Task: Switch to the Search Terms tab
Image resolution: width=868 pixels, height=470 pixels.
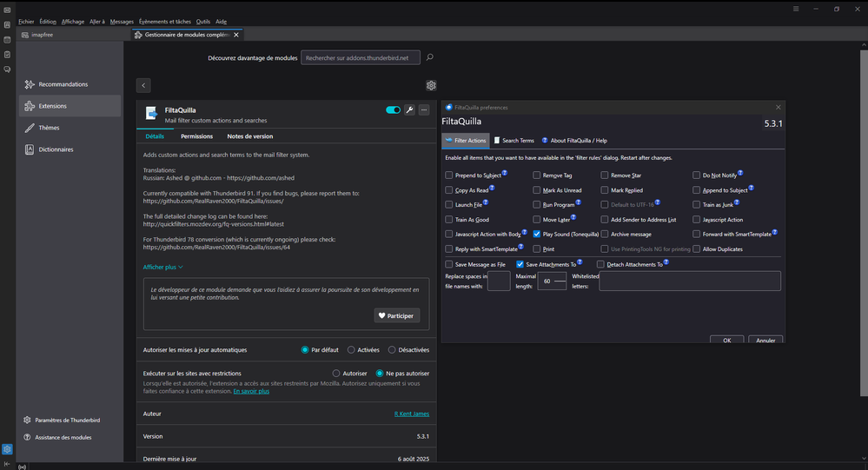Action: click(x=514, y=141)
